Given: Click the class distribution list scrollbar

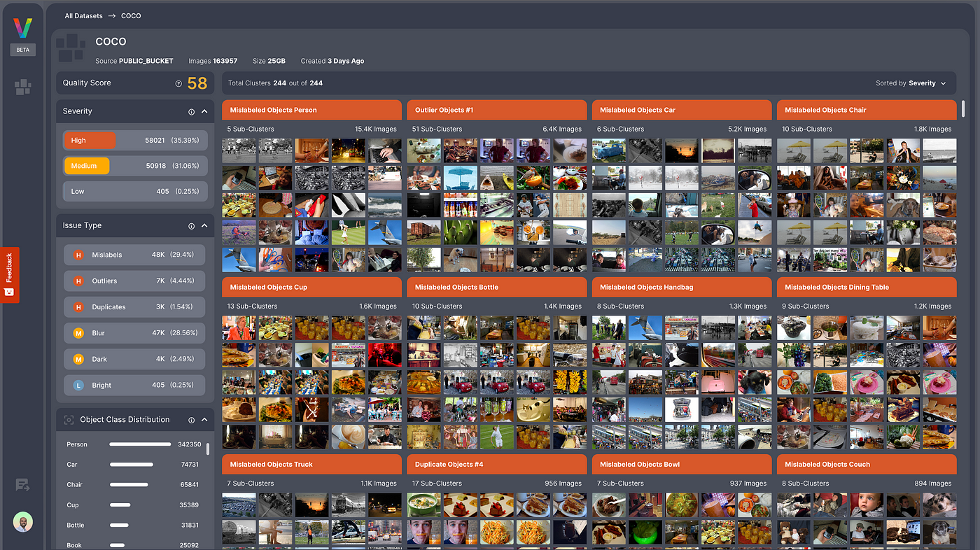Looking at the screenshot, I should point(208,449).
